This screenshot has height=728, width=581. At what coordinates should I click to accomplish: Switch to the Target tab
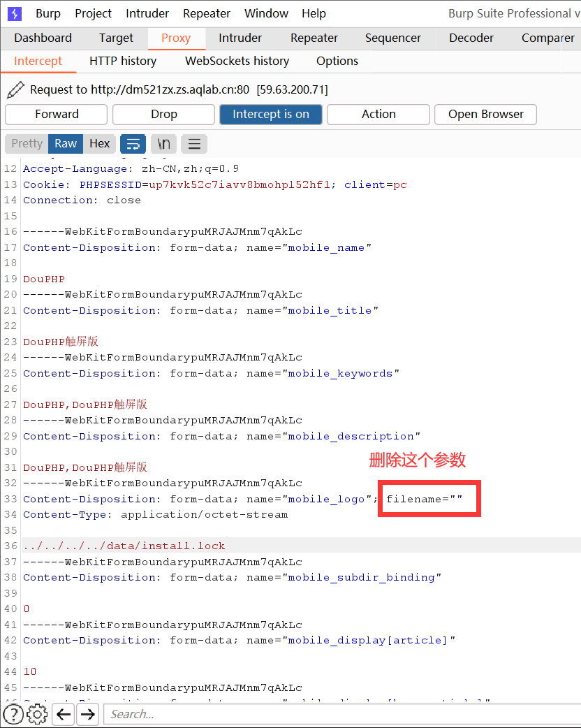click(116, 38)
